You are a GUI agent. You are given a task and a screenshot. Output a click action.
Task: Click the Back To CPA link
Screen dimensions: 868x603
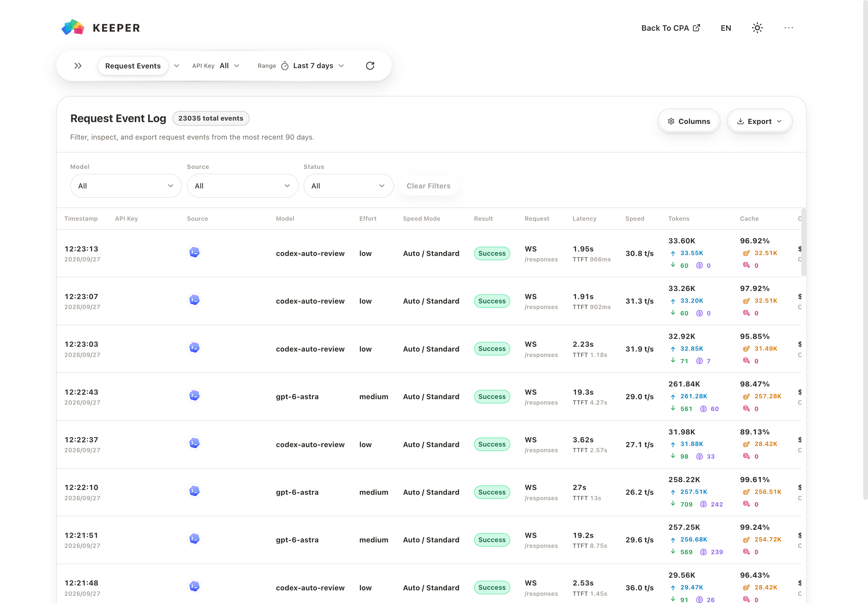(671, 28)
